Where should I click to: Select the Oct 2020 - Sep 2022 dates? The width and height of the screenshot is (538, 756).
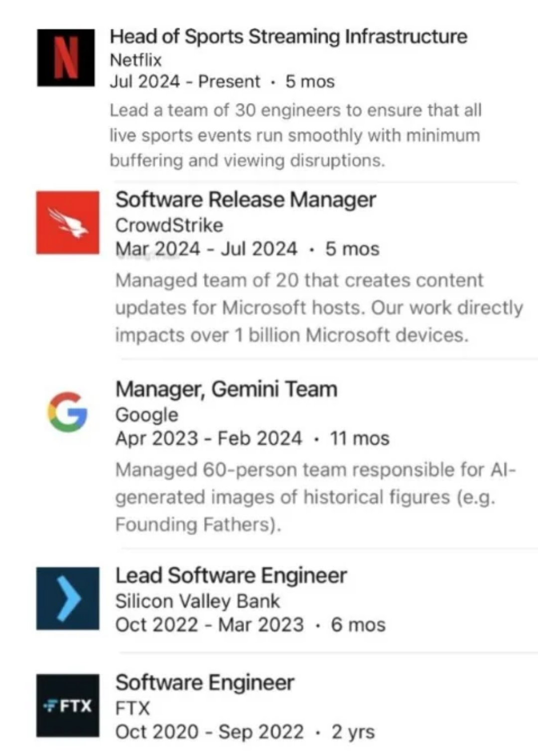point(210,732)
